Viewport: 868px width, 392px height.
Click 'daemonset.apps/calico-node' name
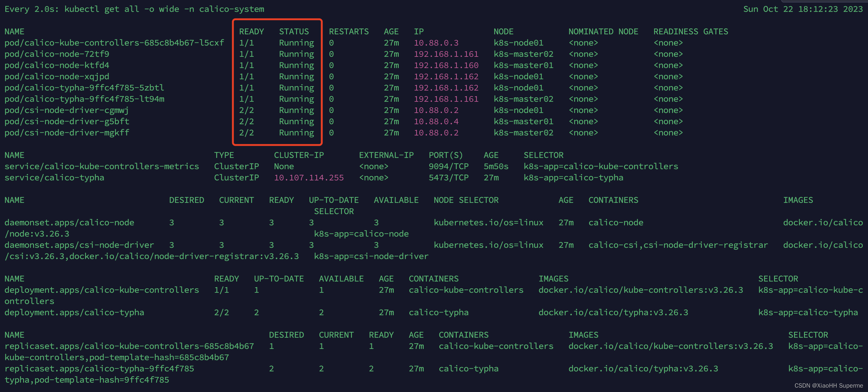point(69,223)
